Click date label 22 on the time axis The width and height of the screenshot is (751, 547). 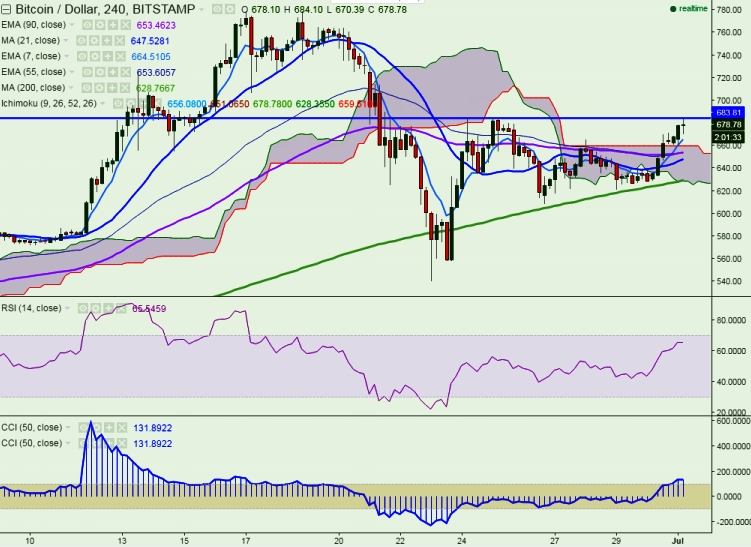[401, 539]
